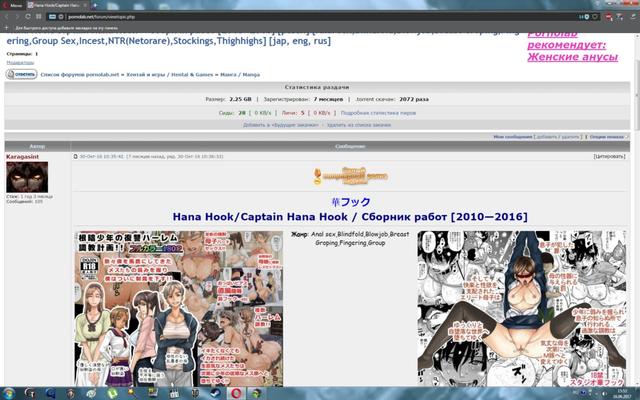Reload the page with refresh icon

28,17
